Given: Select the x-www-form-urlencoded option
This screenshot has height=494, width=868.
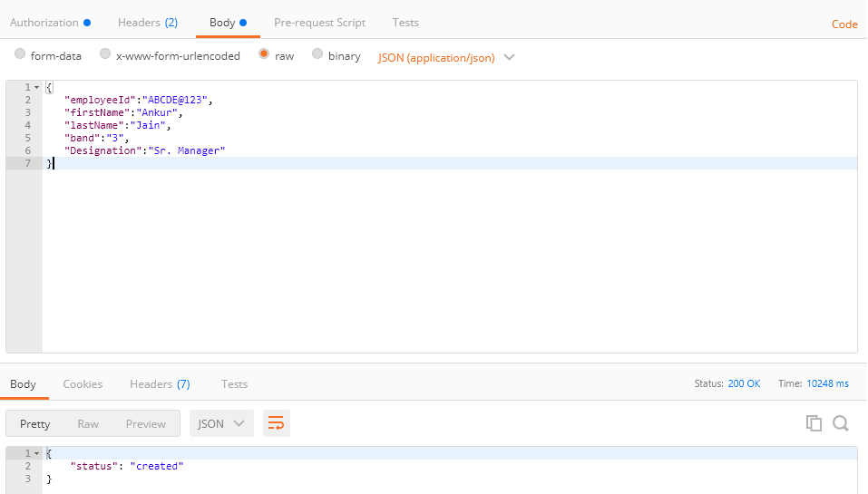Looking at the screenshot, I should coord(105,55).
